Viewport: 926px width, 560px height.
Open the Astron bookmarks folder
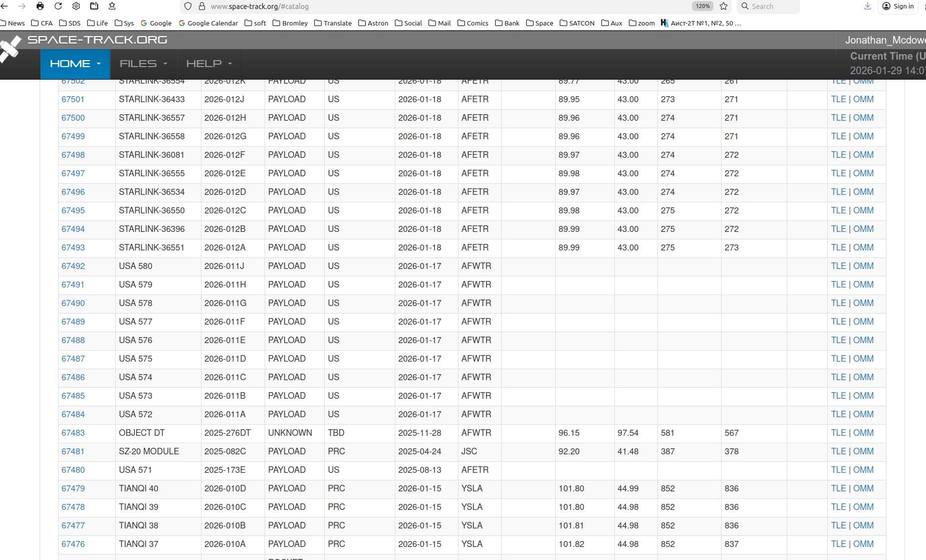[x=373, y=23]
